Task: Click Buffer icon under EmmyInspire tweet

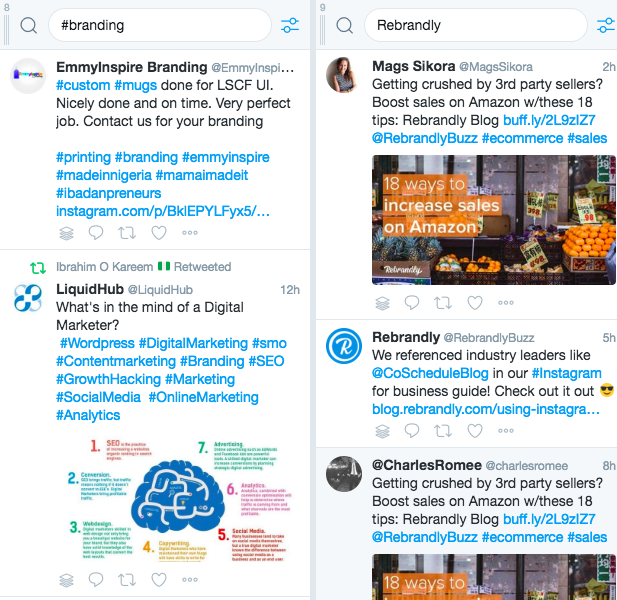Action: click(66, 233)
